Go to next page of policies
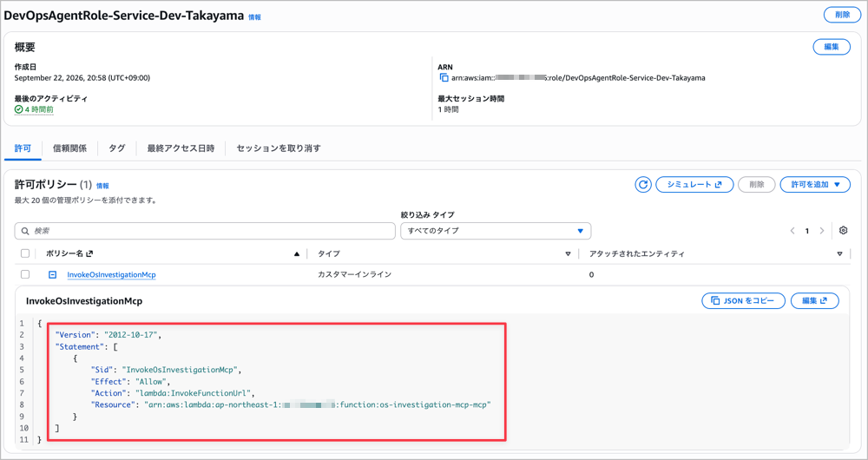The image size is (868, 460). click(821, 231)
